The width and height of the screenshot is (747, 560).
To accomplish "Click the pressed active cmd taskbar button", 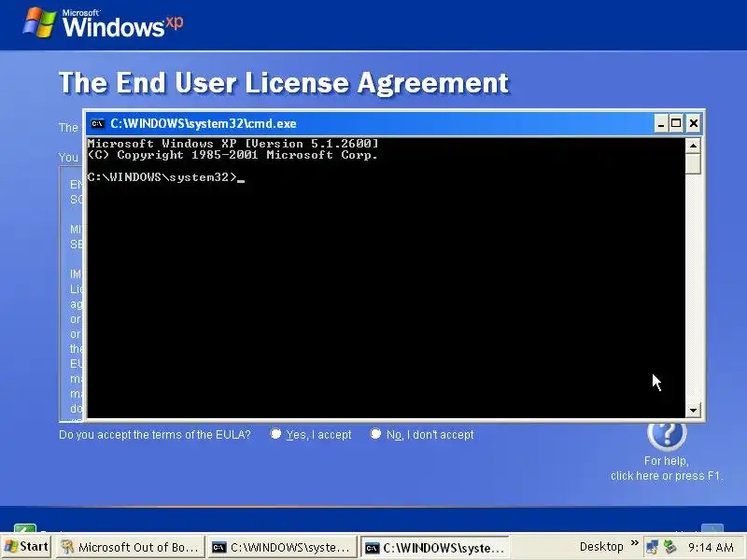I will click(435, 547).
